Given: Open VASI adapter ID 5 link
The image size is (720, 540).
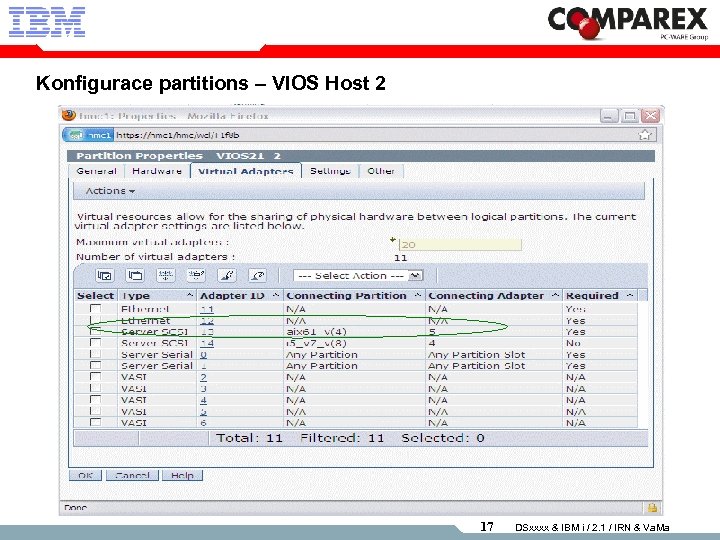Looking at the screenshot, I should [203, 412].
